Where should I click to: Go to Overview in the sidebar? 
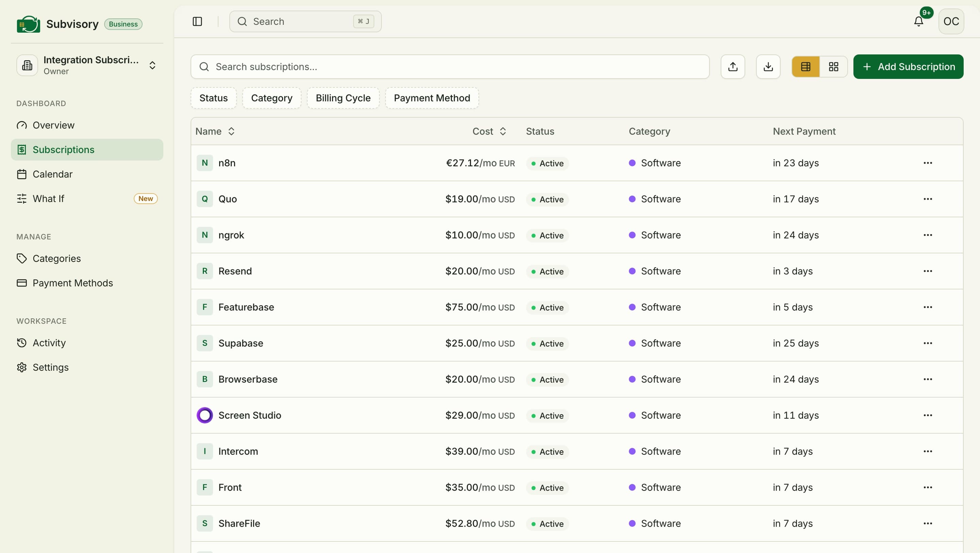pos(87,125)
